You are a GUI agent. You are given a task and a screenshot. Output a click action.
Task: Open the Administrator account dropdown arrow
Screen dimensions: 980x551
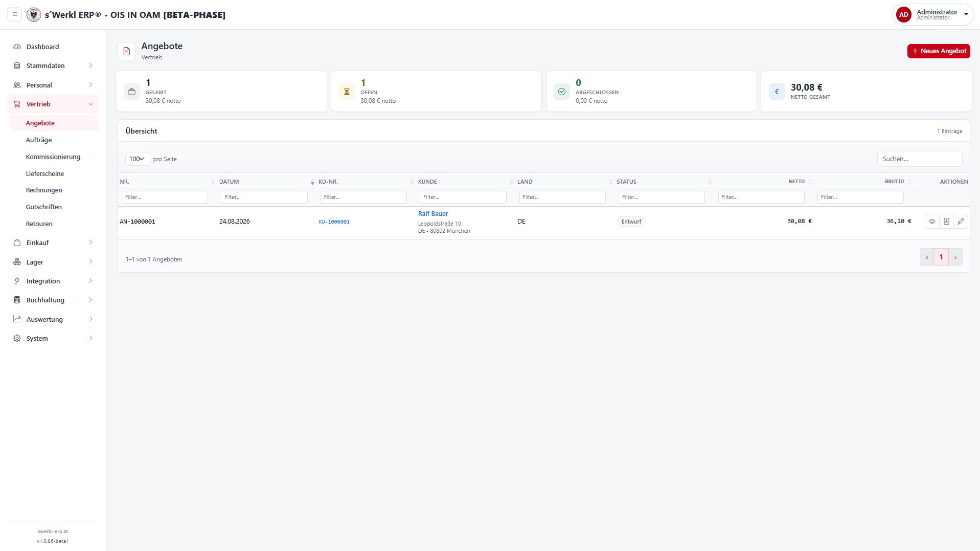point(966,15)
